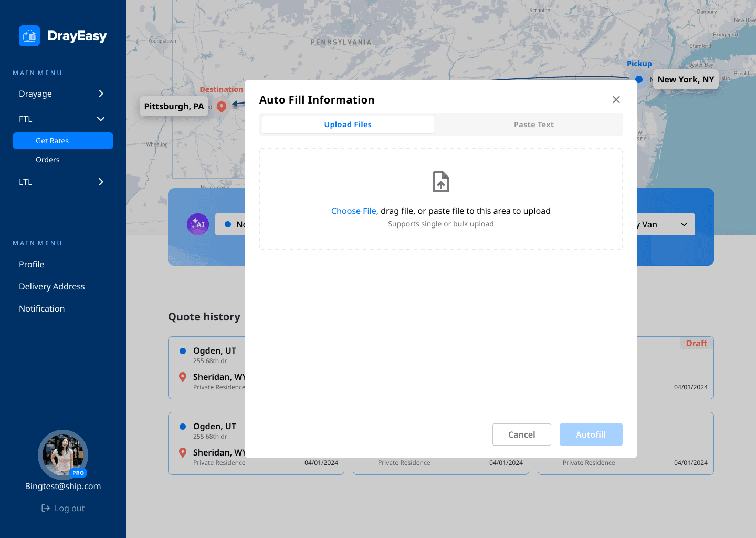Click red pin of second Sheridan quote
756x538 pixels.
click(x=183, y=452)
